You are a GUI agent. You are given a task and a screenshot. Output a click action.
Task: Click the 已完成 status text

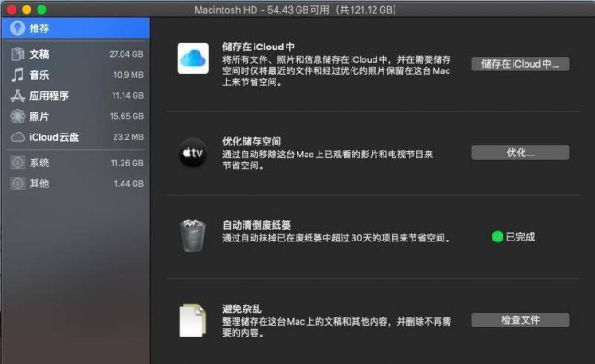(520, 237)
